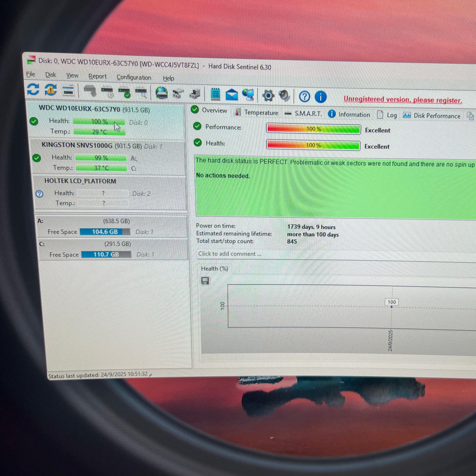Open the Disk menu
The image size is (476, 476).
[51, 75]
